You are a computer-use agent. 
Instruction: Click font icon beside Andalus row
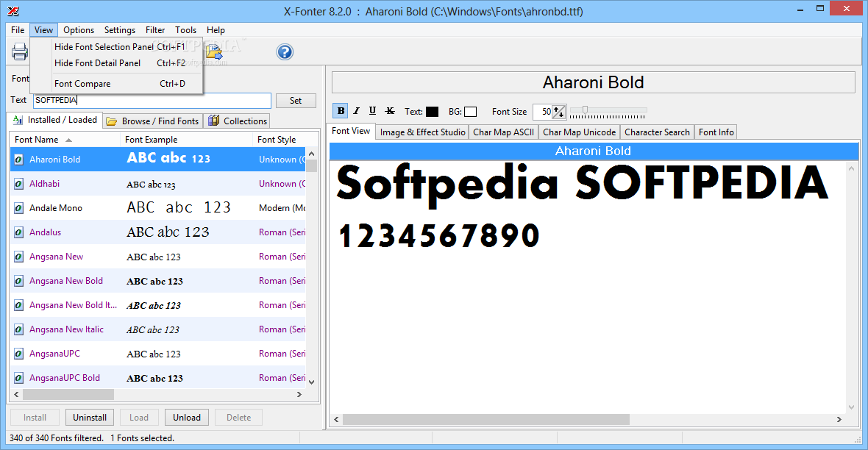pyautogui.click(x=19, y=232)
